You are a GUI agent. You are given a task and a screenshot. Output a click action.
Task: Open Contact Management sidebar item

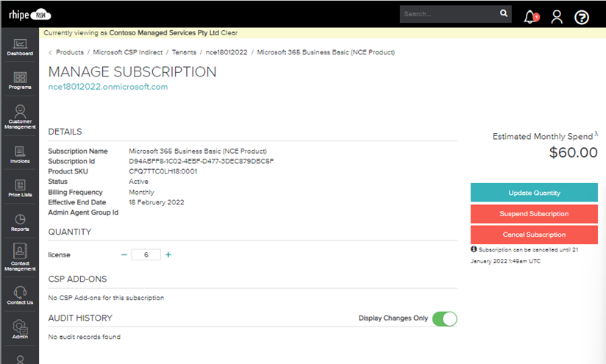20,257
